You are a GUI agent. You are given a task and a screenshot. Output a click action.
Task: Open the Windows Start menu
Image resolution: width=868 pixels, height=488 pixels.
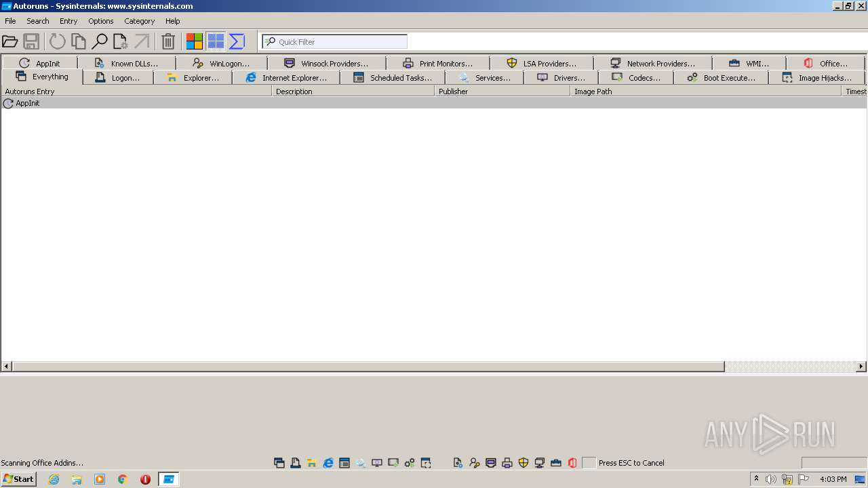(19, 479)
